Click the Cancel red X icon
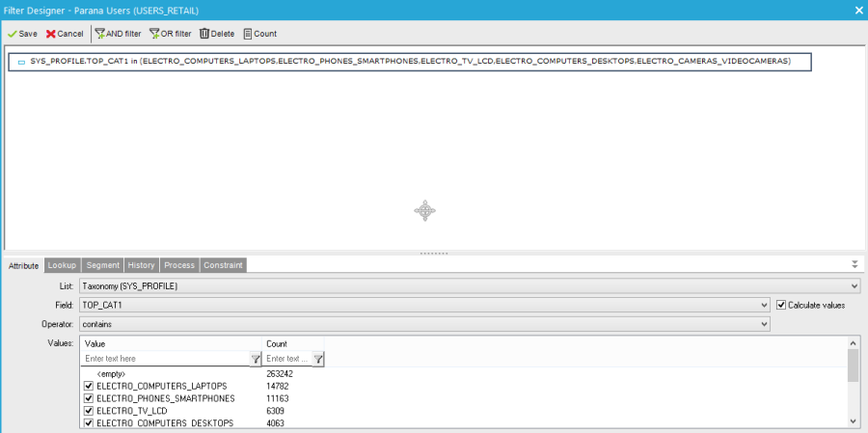This screenshot has height=433, width=868. pyautogui.click(x=50, y=34)
